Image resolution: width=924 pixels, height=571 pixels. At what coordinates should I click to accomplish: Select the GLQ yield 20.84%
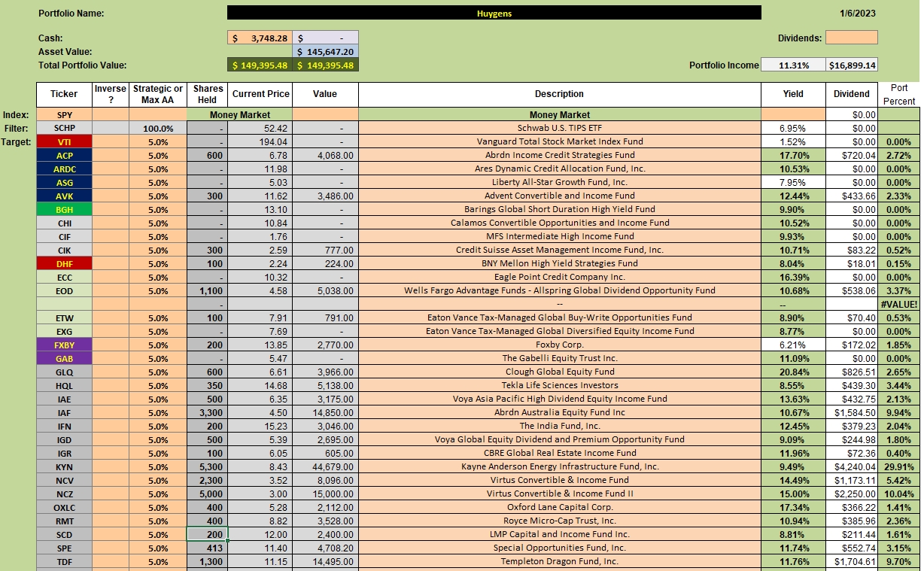point(793,372)
